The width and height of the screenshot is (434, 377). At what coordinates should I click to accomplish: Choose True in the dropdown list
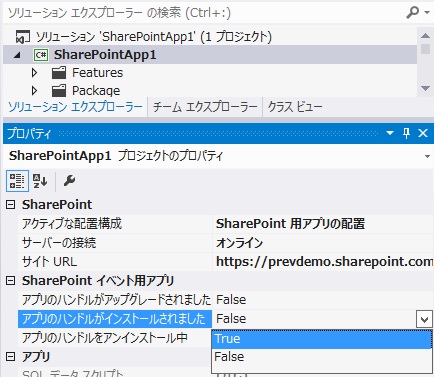[322, 339]
